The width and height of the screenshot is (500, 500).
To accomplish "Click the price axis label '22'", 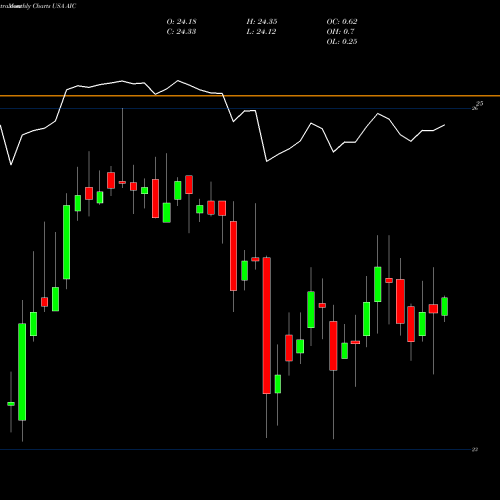I will tap(475, 449).
